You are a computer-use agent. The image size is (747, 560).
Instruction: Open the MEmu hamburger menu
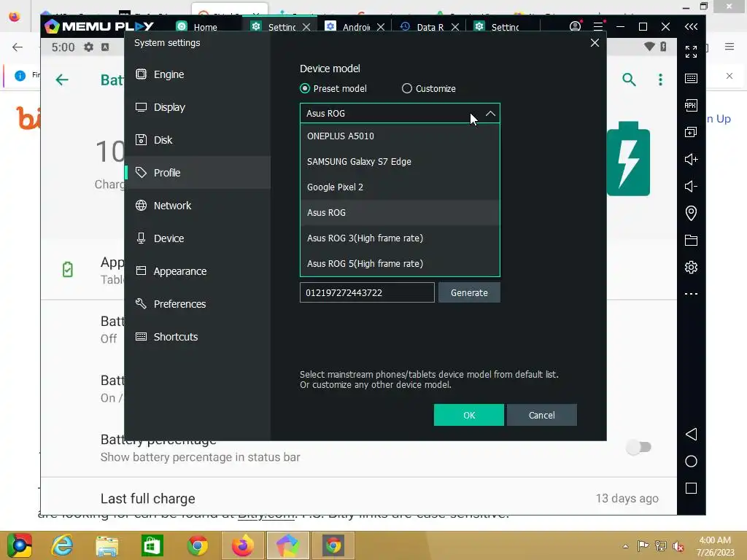[x=598, y=26]
